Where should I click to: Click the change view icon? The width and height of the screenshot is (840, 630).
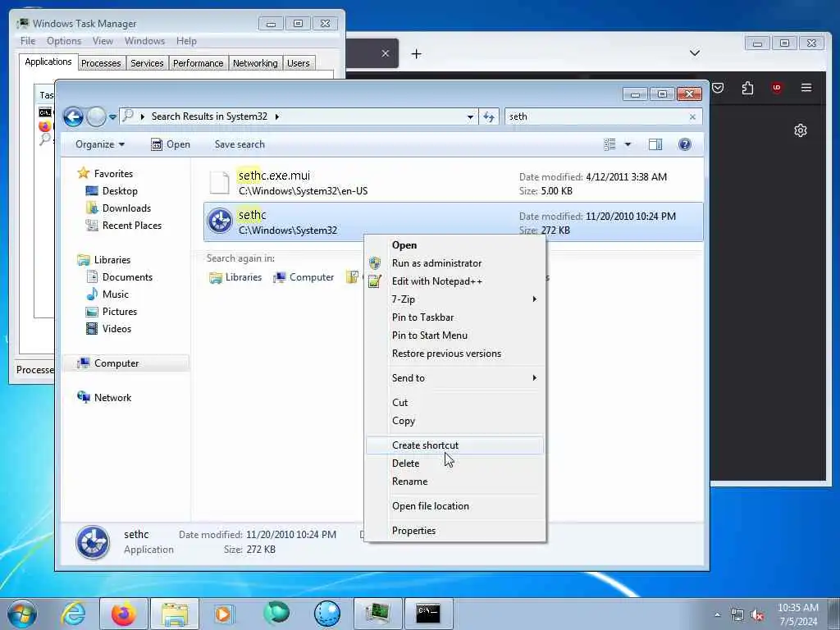pyautogui.click(x=609, y=144)
